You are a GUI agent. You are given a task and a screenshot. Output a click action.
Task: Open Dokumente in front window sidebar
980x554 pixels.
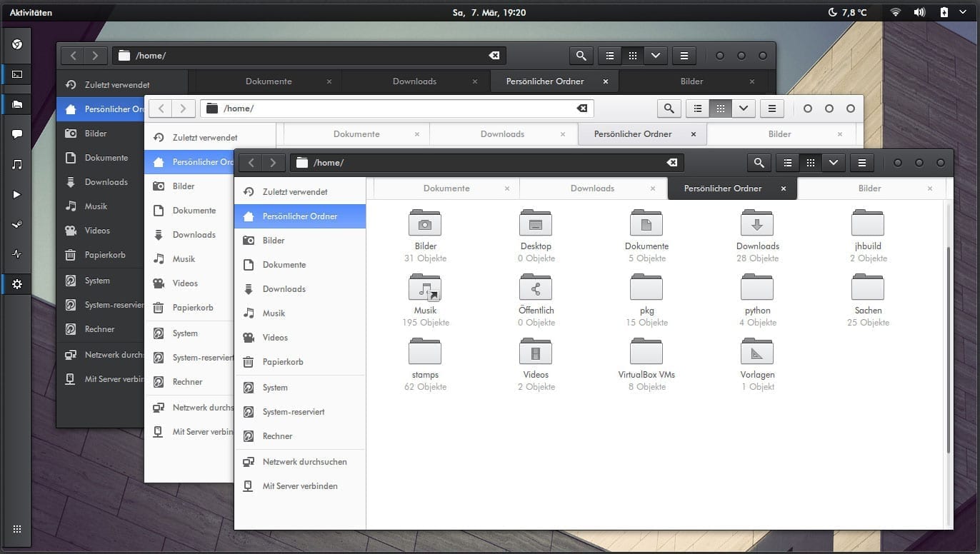click(x=300, y=265)
